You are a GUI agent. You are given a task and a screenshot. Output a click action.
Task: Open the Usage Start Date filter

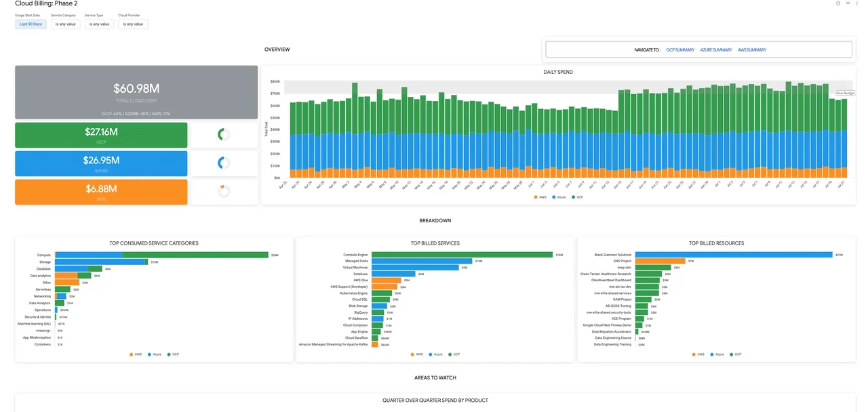pos(31,24)
